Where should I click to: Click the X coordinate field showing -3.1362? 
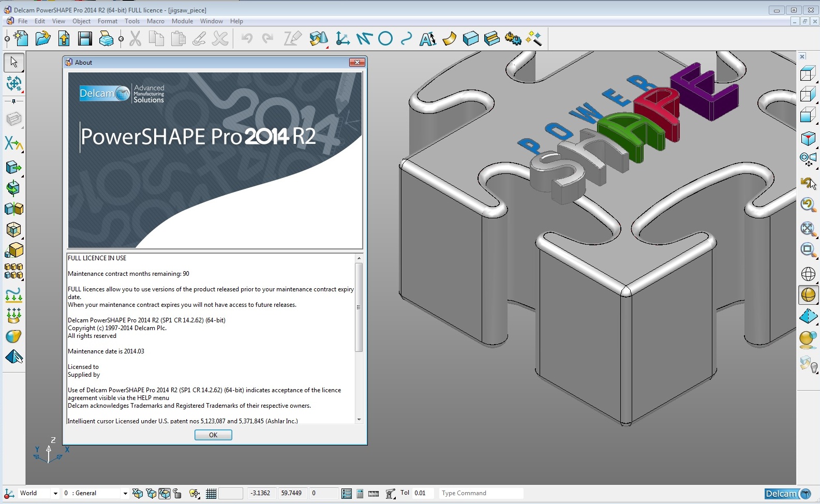tap(262, 493)
